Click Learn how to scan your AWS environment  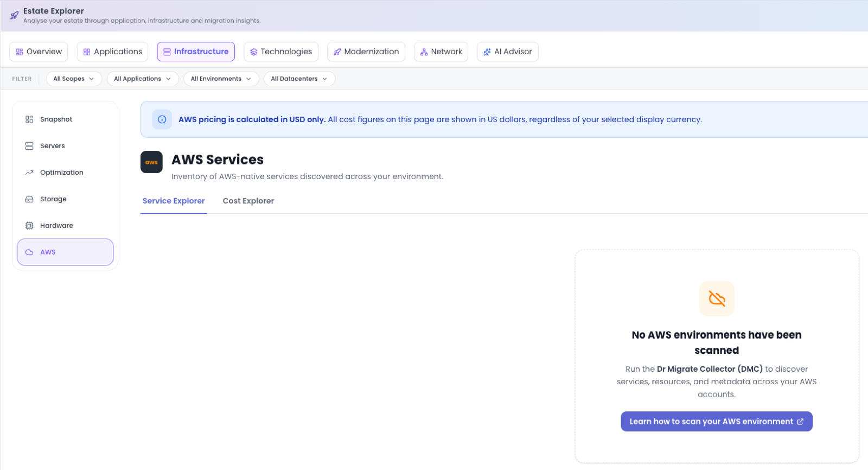tap(717, 422)
